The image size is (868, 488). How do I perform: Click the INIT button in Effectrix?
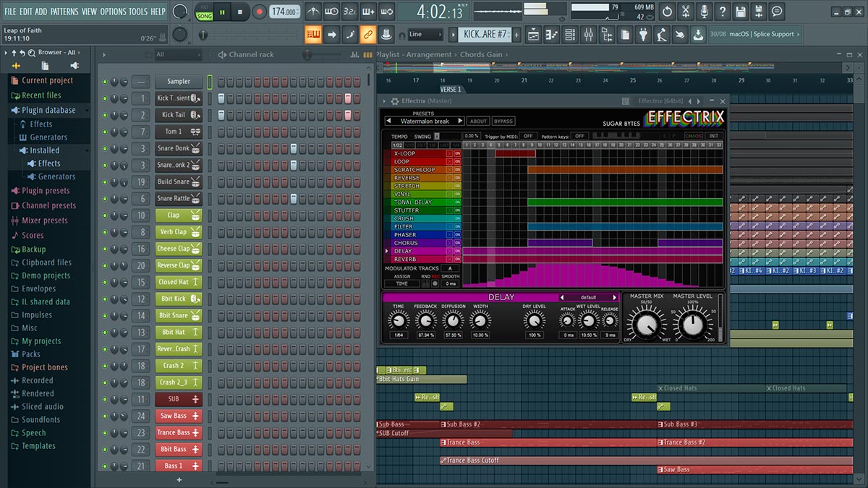pos(713,136)
